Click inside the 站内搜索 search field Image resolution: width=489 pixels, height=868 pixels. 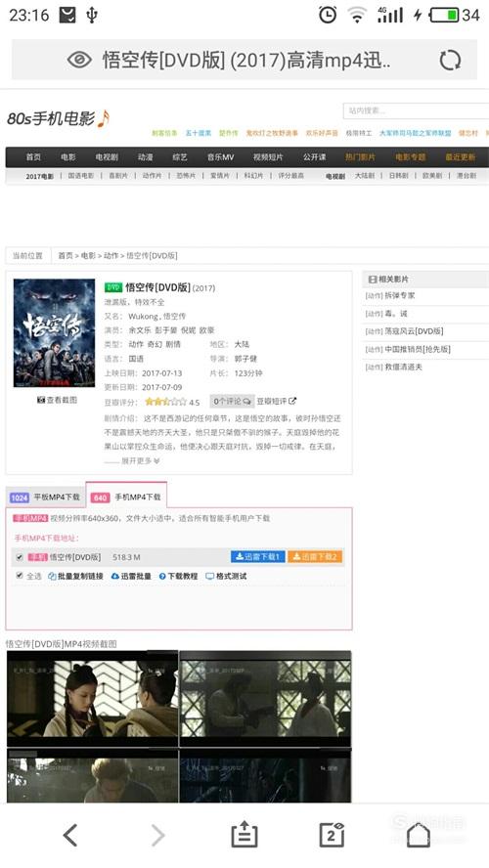click(416, 110)
